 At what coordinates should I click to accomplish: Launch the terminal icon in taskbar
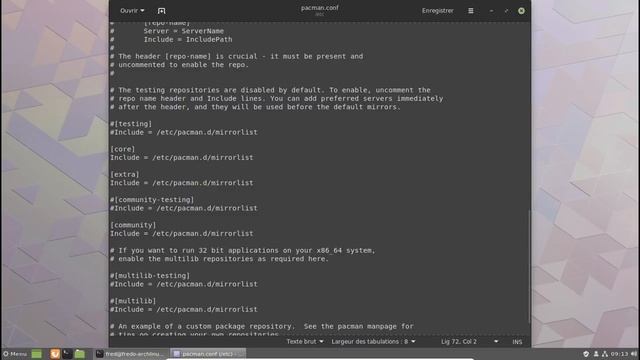coord(67,353)
